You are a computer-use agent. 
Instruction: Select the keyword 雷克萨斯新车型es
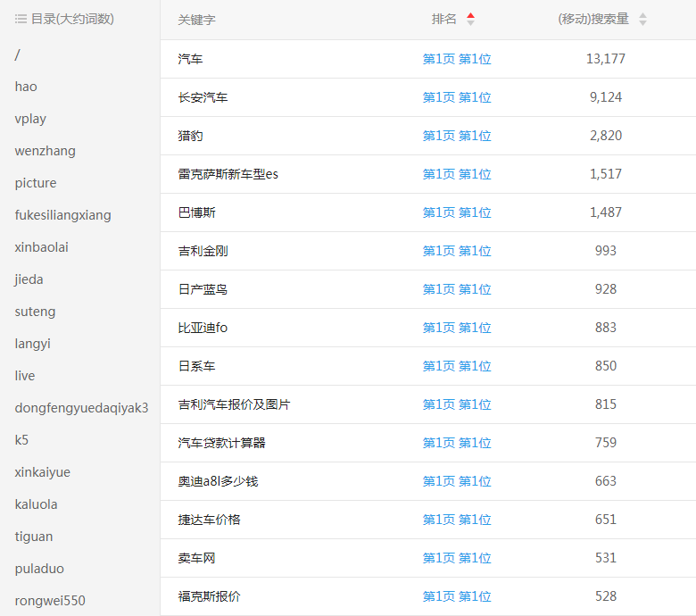tap(228, 174)
